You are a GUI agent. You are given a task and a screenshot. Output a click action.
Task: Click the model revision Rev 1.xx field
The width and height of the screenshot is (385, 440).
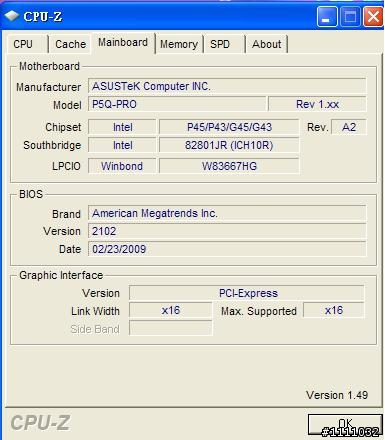(x=317, y=104)
